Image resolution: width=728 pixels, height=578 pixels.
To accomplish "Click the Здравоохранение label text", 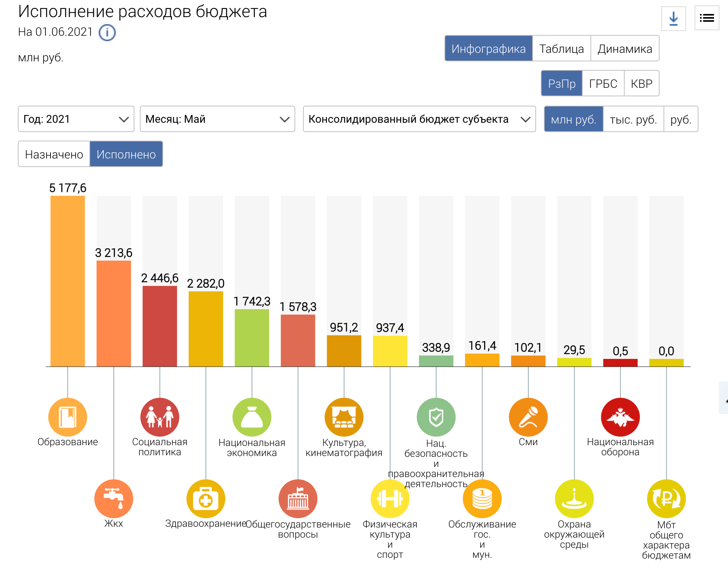I will [x=206, y=524].
